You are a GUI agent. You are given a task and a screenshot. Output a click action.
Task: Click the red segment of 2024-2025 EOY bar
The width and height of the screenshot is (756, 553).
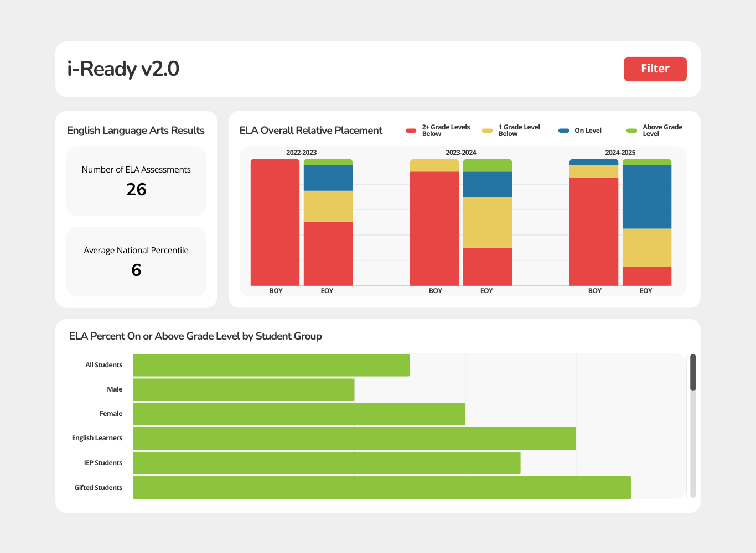[x=647, y=276]
